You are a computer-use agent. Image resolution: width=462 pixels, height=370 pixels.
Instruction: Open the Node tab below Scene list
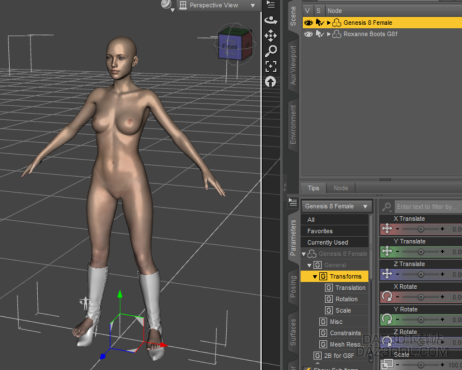(341, 188)
